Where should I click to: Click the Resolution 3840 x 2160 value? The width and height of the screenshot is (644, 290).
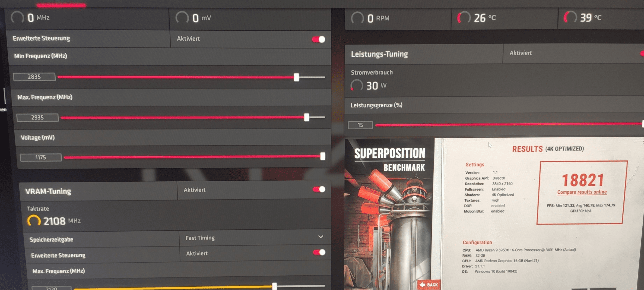[502, 184]
